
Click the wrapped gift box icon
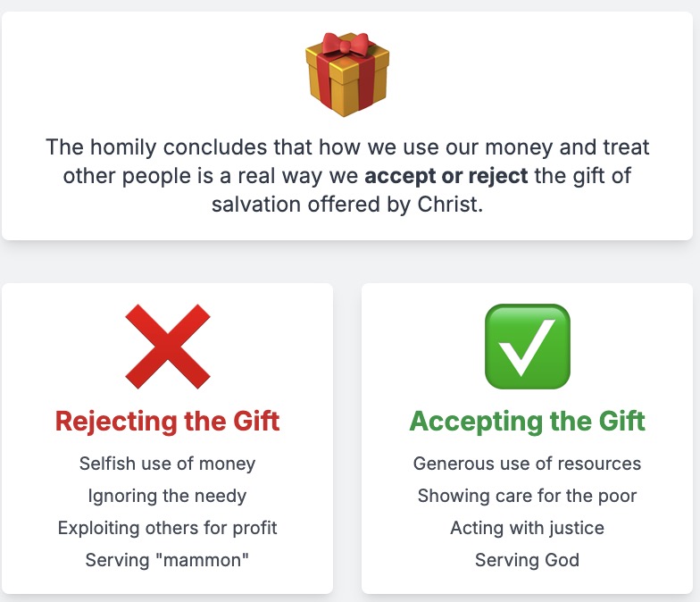pyautogui.click(x=347, y=75)
